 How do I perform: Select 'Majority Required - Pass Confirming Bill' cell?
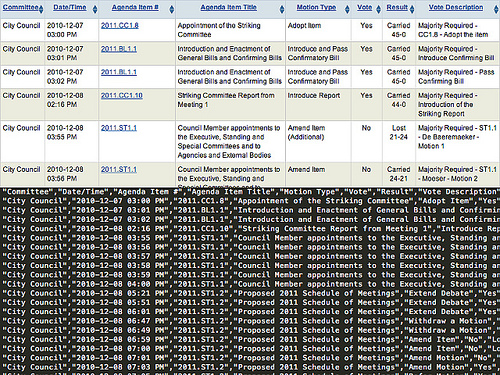click(458, 77)
